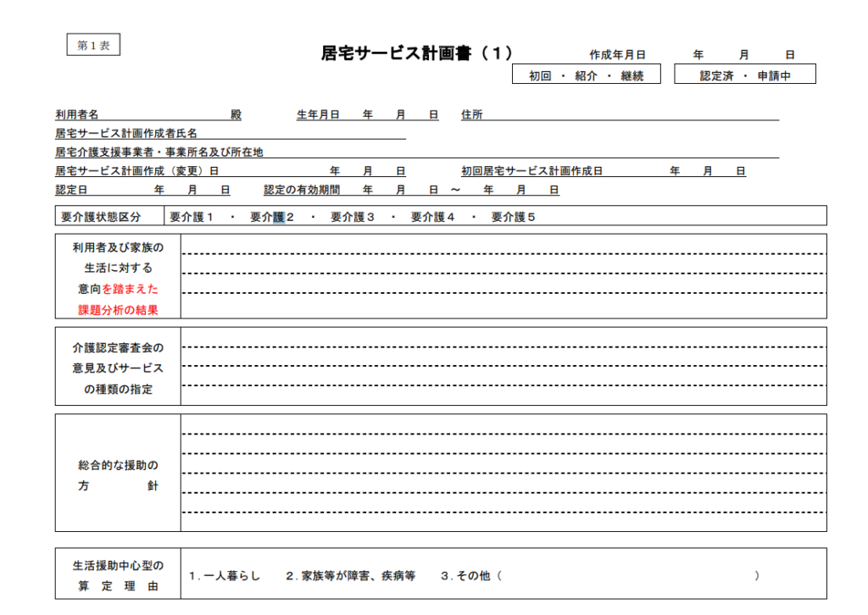Choose 要介護3 care level
868x615 pixels.
353,217
